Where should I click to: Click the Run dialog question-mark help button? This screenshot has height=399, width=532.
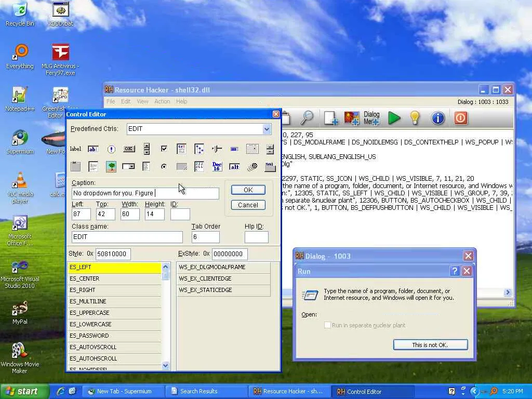pyautogui.click(x=454, y=271)
